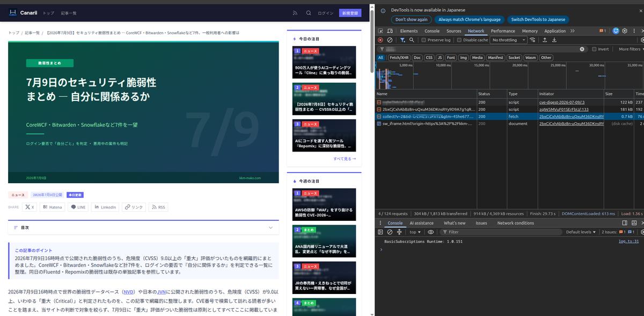Image resolution: width=644 pixels, height=316 pixels.
Task: Filter requests by Img type
Action: 464,58
